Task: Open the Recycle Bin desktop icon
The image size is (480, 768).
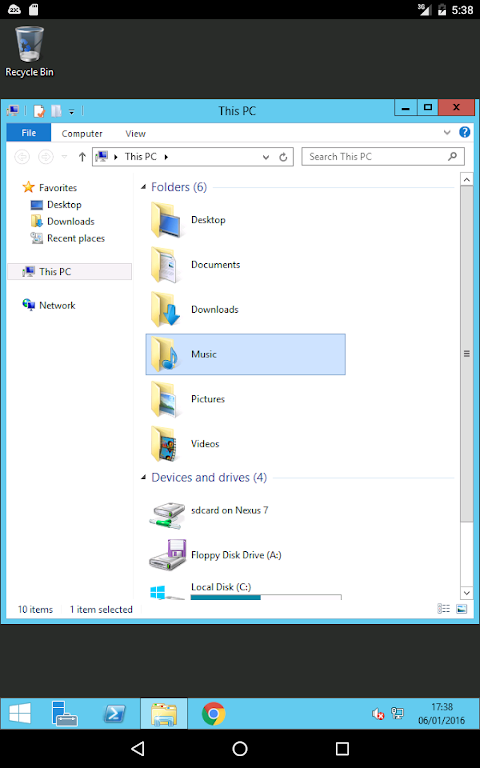Action: pos(29,51)
